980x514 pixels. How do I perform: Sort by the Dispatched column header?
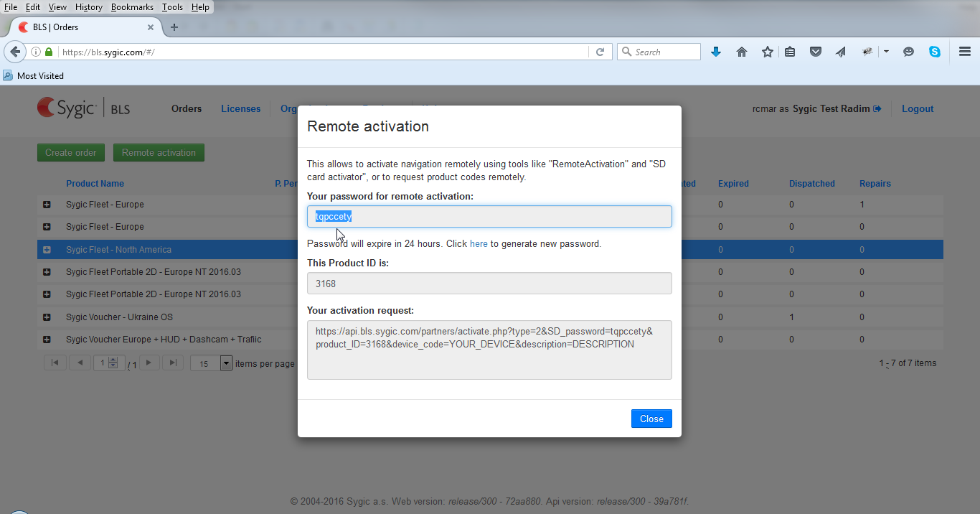[811, 184]
